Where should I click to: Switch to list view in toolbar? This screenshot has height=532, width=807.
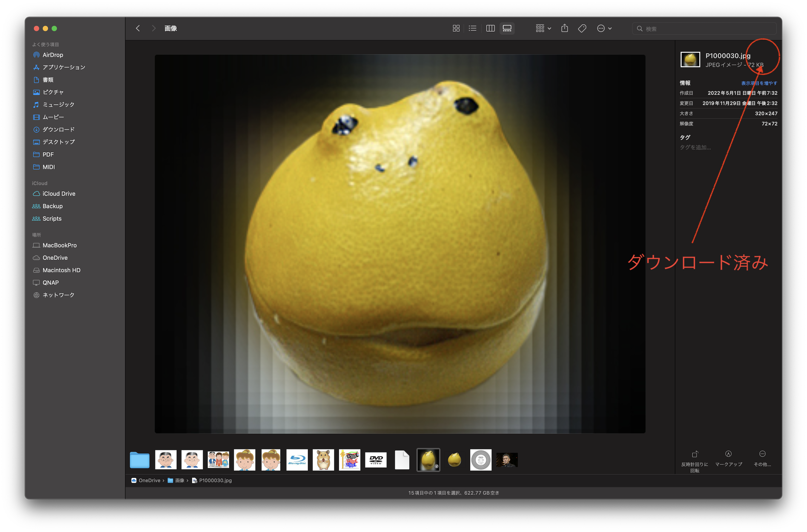[x=472, y=29]
